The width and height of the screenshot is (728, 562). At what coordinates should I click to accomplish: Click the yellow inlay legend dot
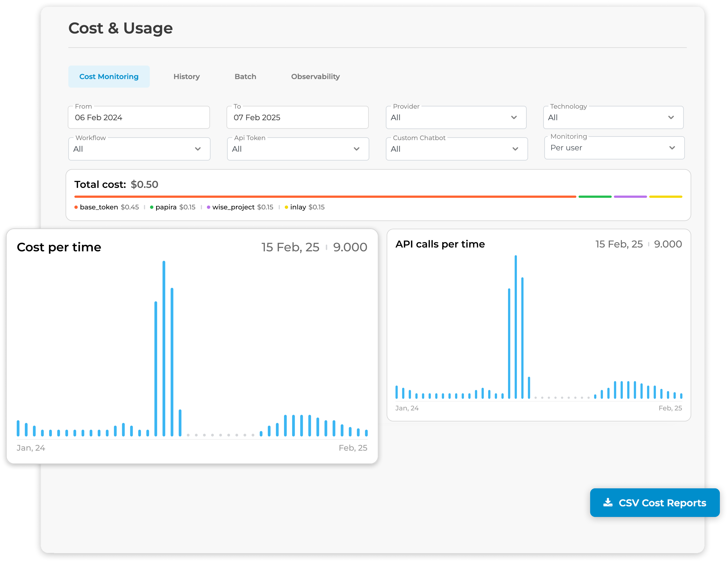pyautogui.click(x=287, y=207)
